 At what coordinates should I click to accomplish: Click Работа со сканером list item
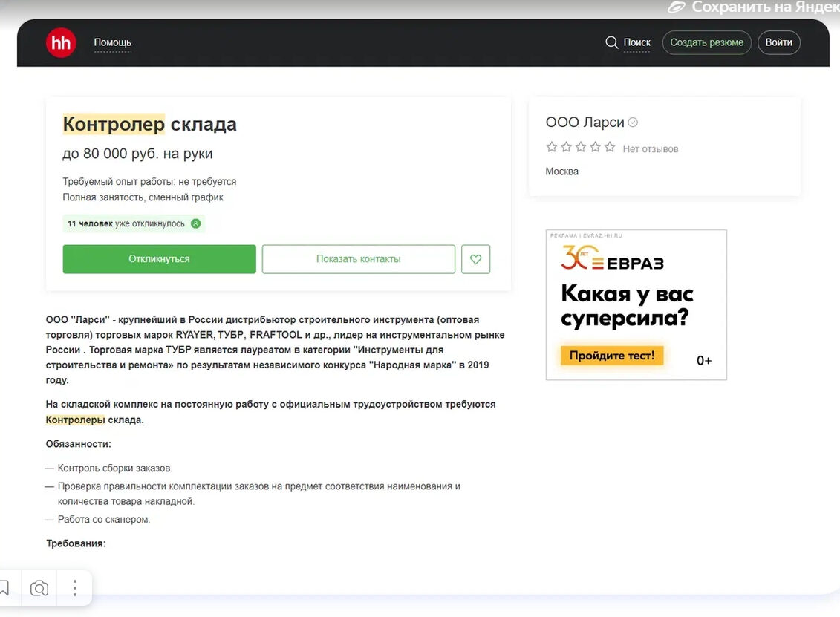104,520
